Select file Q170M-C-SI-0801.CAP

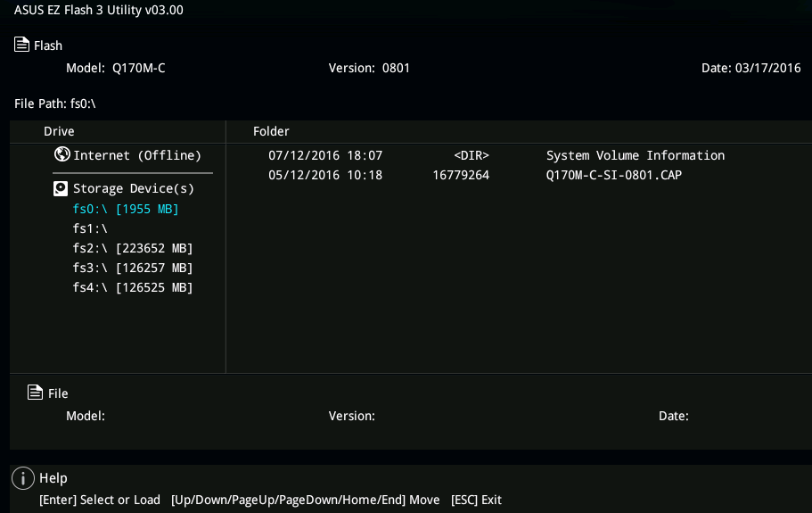click(x=613, y=175)
